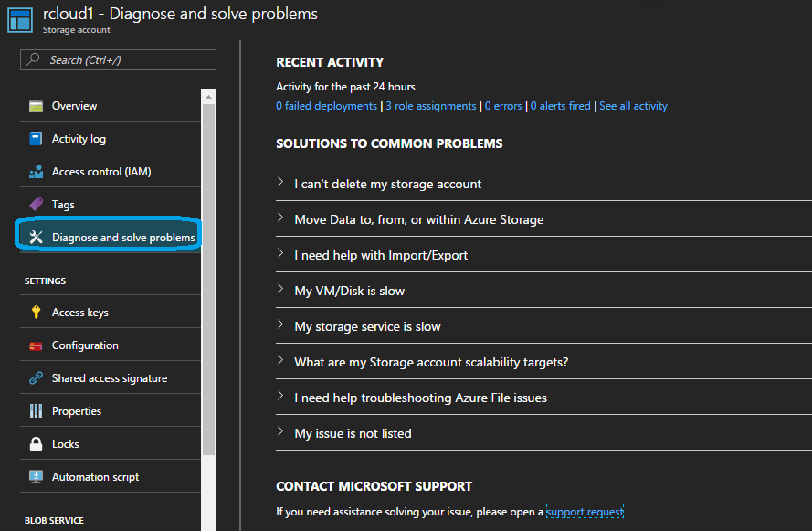Screen dimensions: 812x531
Task: Open the support request link
Action: click(585, 512)
